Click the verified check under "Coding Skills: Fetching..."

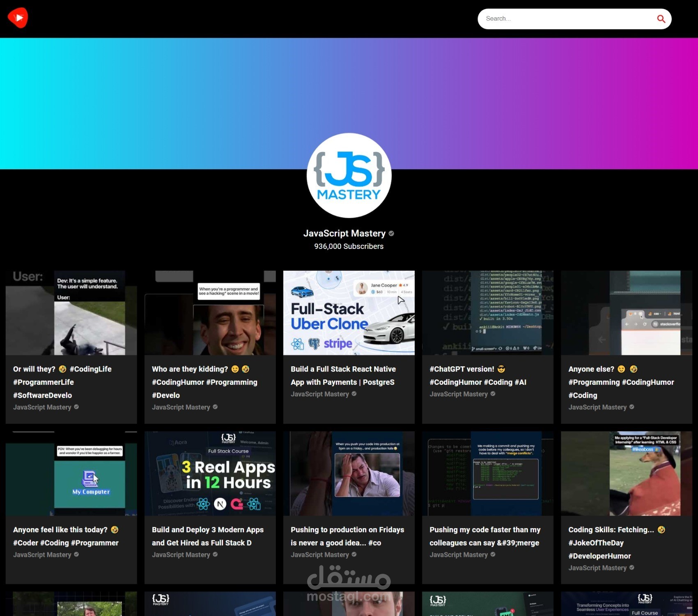click(631, 568)
